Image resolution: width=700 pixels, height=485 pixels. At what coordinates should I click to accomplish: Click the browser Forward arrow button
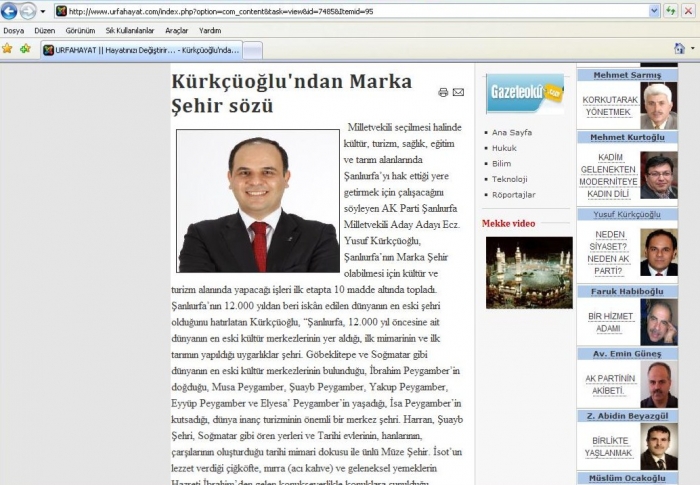pyautogui.click(x=28, y=11)
